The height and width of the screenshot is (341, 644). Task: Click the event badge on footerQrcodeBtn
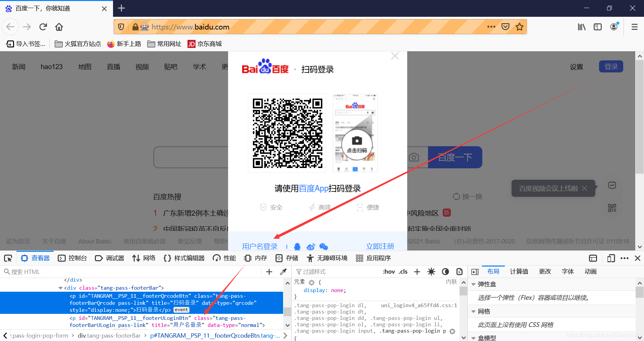coord(181,310)
